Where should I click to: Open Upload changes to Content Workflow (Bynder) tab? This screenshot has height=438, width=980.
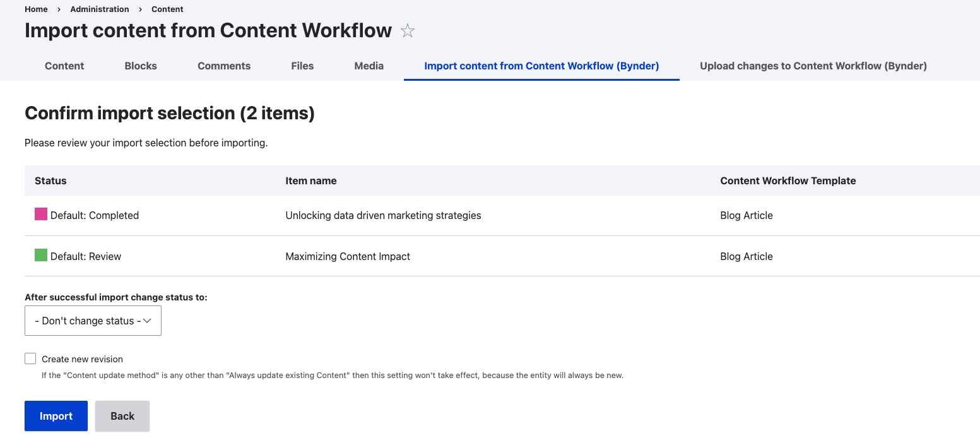point(813,66)
